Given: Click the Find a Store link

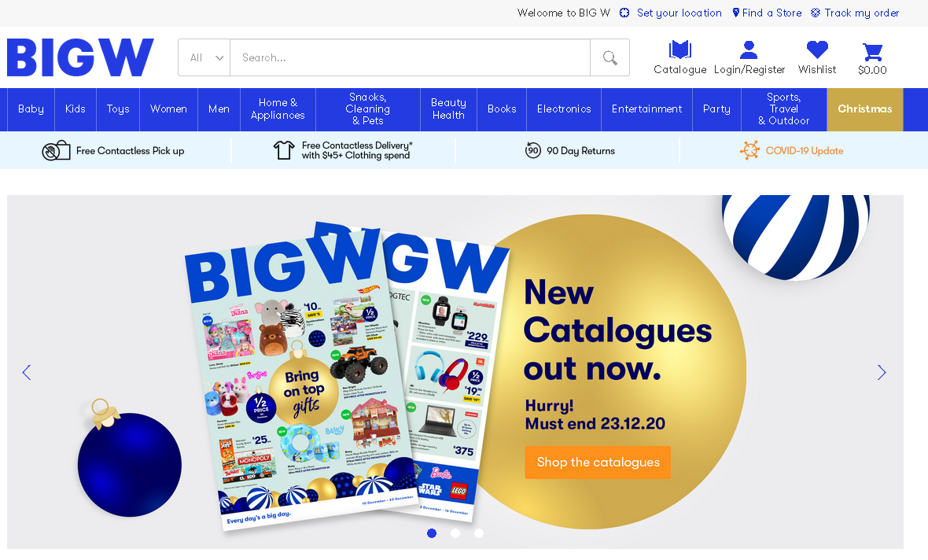Looking at the screenshot, I should 767,13.
